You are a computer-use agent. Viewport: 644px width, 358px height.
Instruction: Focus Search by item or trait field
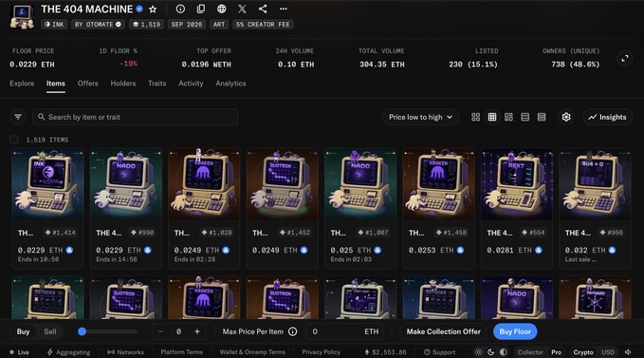(x=135, y=117)
